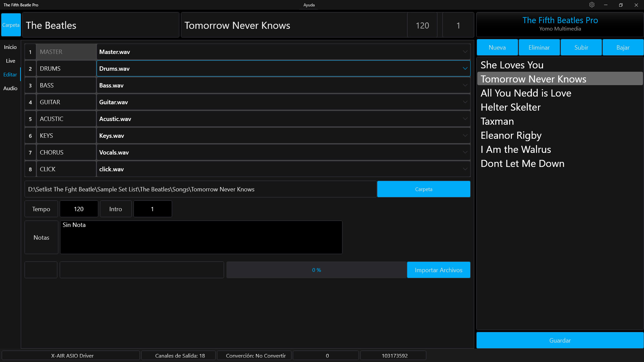The image size is (644, 362).
Task: Save changes with Guardar button
Action: pyautogui.click(x=560, y=340)
